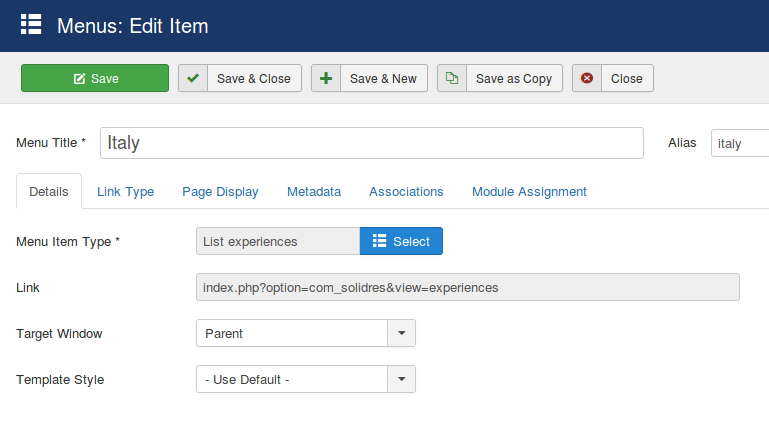Click into the Alias input field
This screenshot has height=437, width=769.
(x=740, y=143)
